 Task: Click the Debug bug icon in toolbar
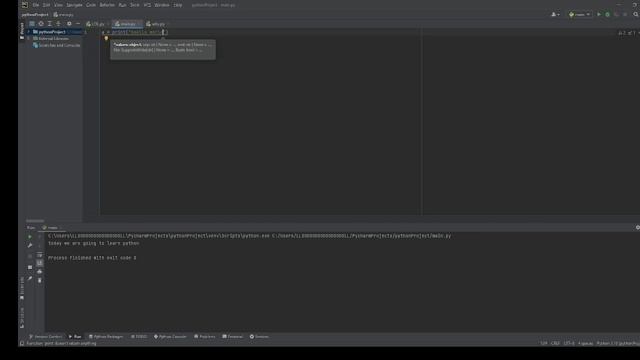(x=607, y=14)
